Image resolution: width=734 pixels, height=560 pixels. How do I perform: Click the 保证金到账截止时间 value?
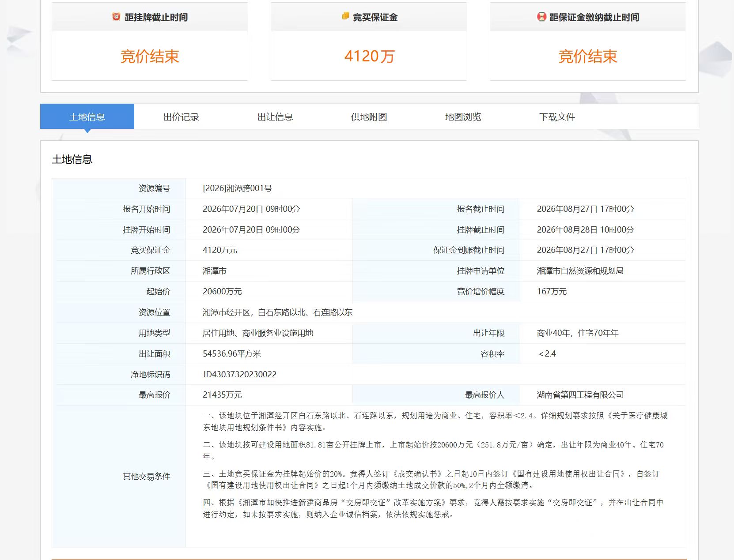[x=585, y=250]
